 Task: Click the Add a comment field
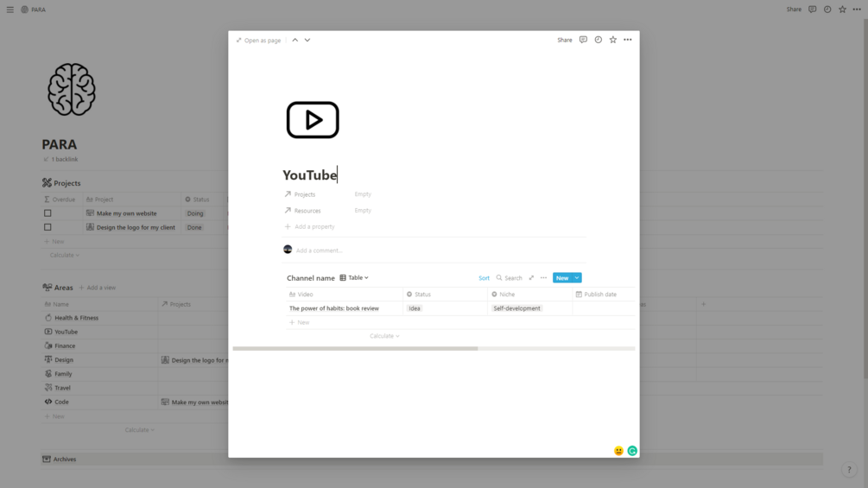pos(319,250)
